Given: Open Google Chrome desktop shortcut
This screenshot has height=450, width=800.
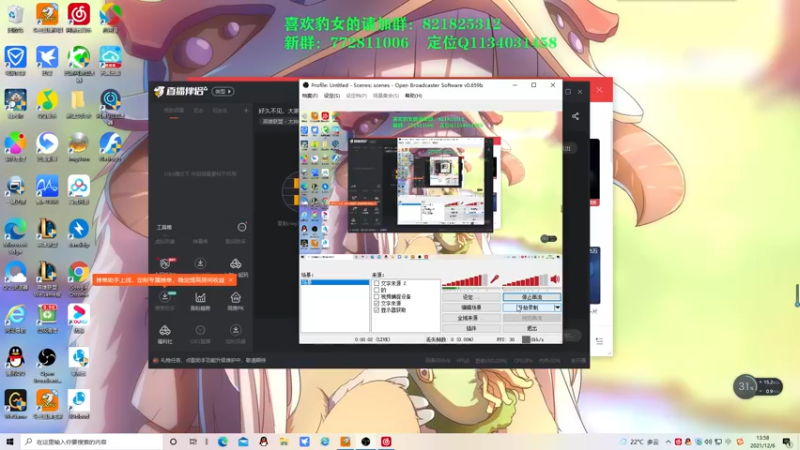Looking at the screenshot, I should pyautogui.click(x=79, y=278).
